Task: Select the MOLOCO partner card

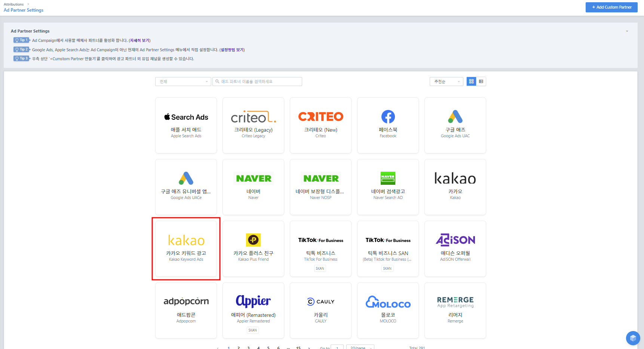Action: [x=388, y=310]
